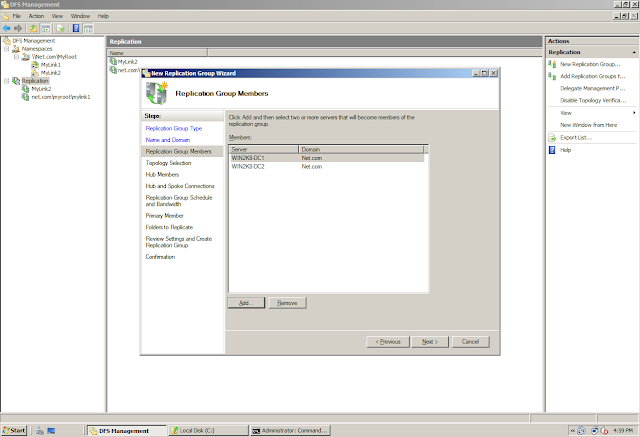
Task: Toggle the action pane toolbar icon
Action: tap(88, 28)
